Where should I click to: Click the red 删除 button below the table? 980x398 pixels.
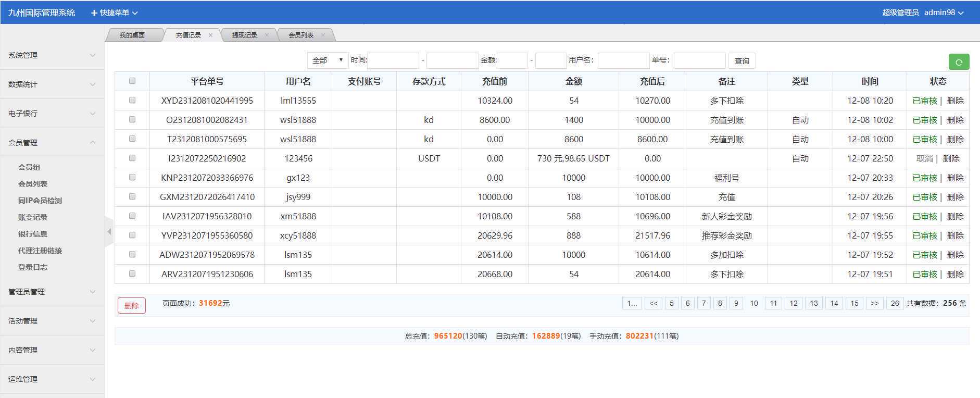point(132,306)
